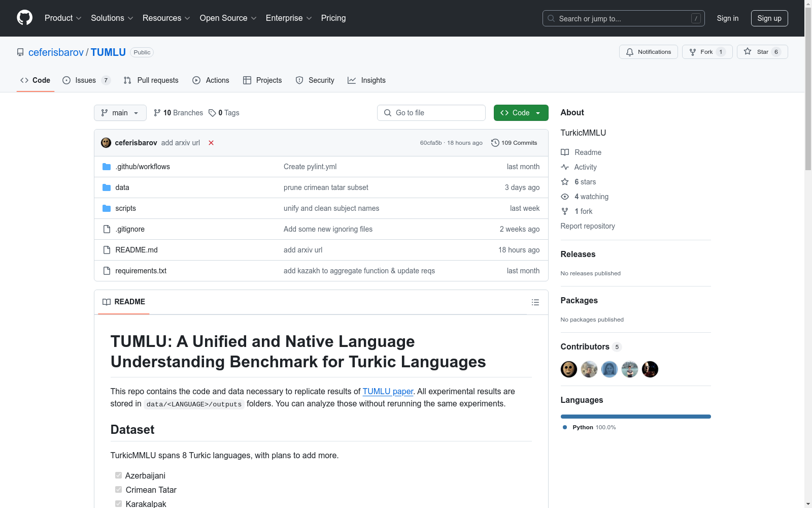Image resolution: width=812 pixels, height=508 pixels.
Task: Switch to the Issues tab
Action: tap(86, 80)
